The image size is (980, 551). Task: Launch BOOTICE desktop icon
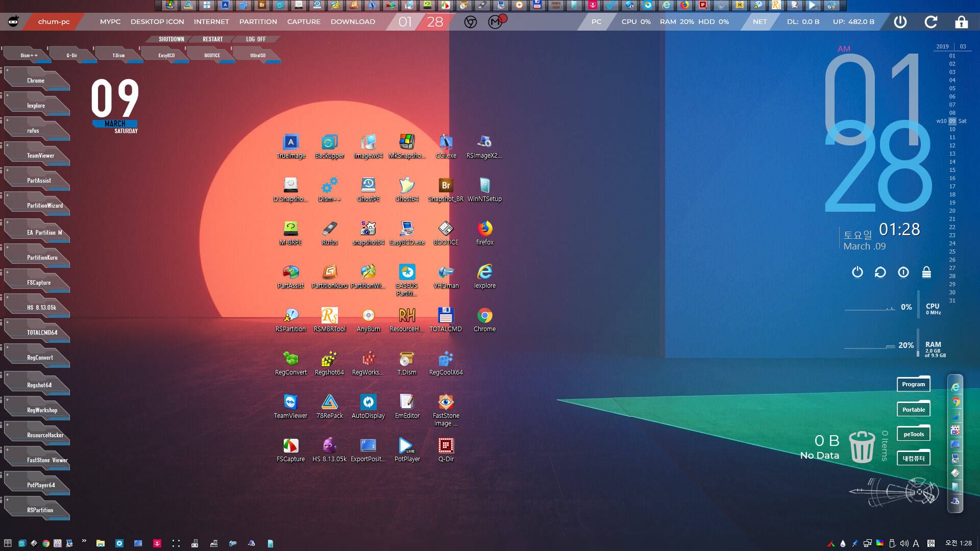point(446,233)
